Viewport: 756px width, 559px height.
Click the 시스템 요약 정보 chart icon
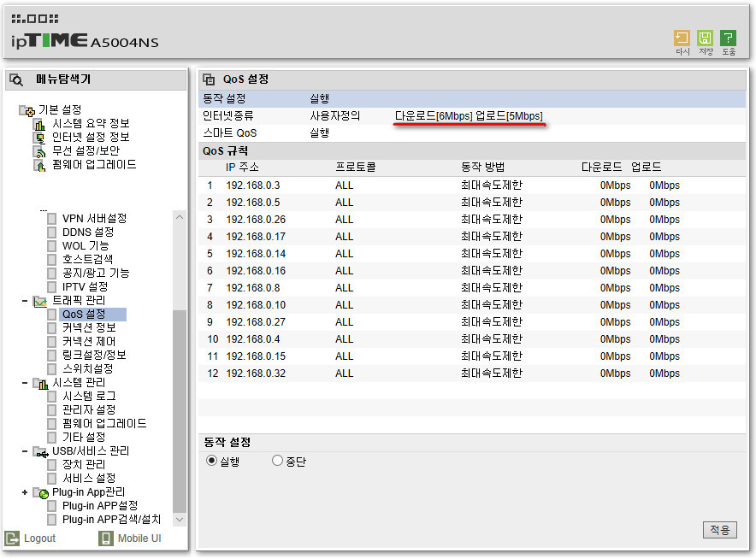click(39, 124)
